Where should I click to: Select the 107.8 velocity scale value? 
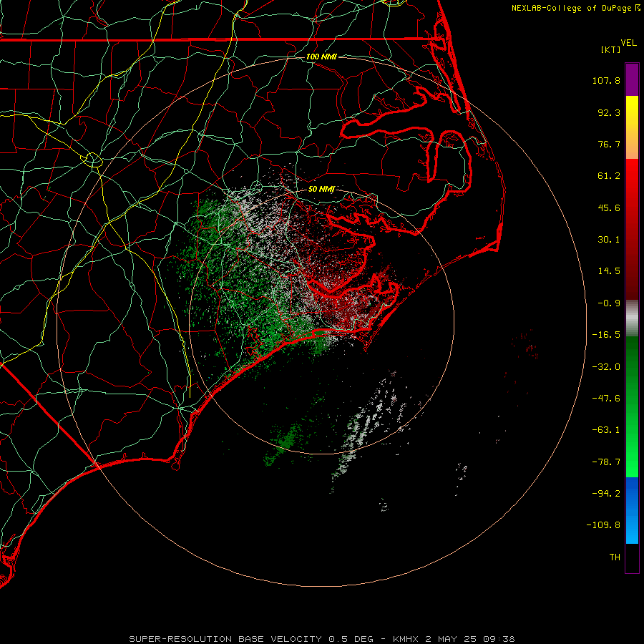606,80
